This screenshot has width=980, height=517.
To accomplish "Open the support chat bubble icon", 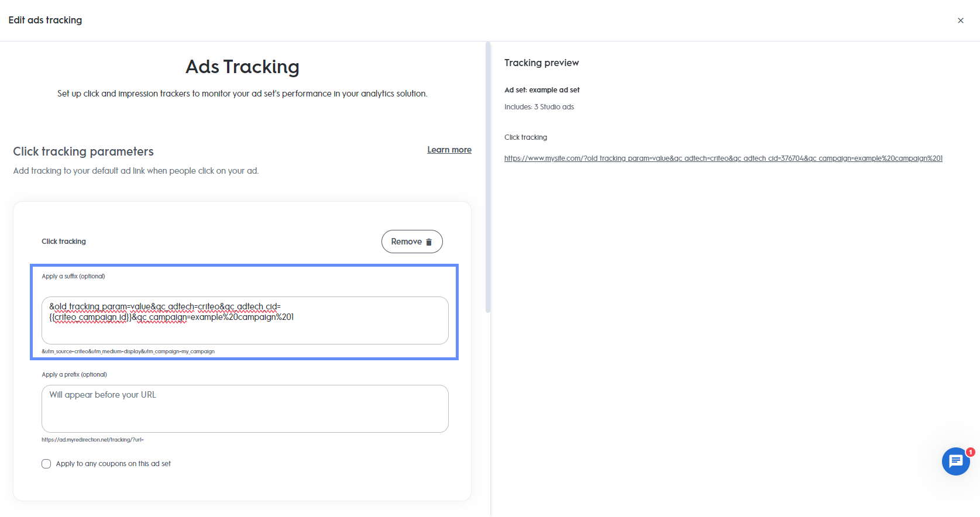I will tap(955, 461).
